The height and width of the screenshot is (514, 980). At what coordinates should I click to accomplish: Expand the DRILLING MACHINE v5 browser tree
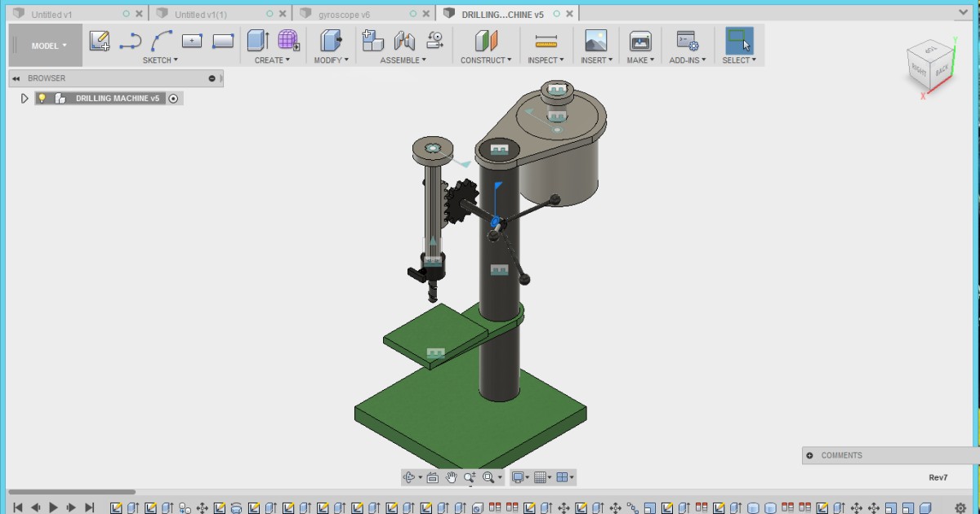pyautogui.click(x=24, y=97)
